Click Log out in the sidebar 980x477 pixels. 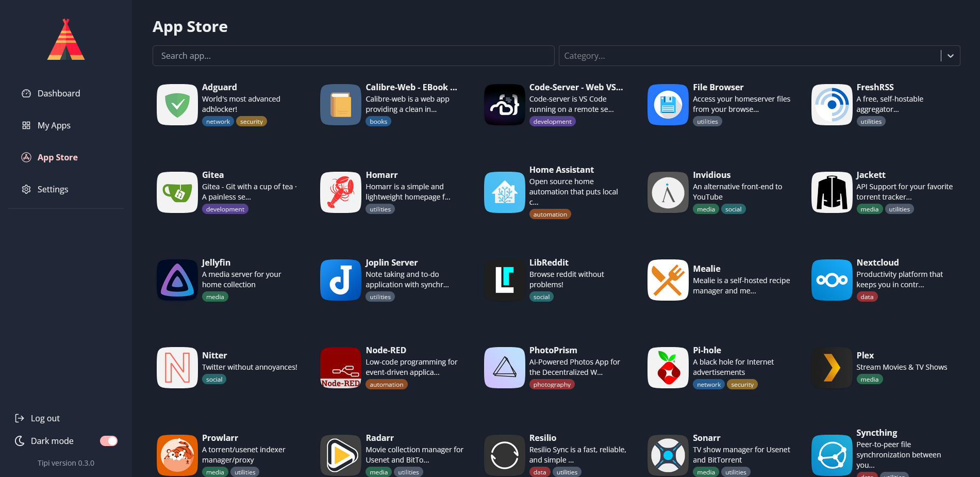click(x=37, y=418)
